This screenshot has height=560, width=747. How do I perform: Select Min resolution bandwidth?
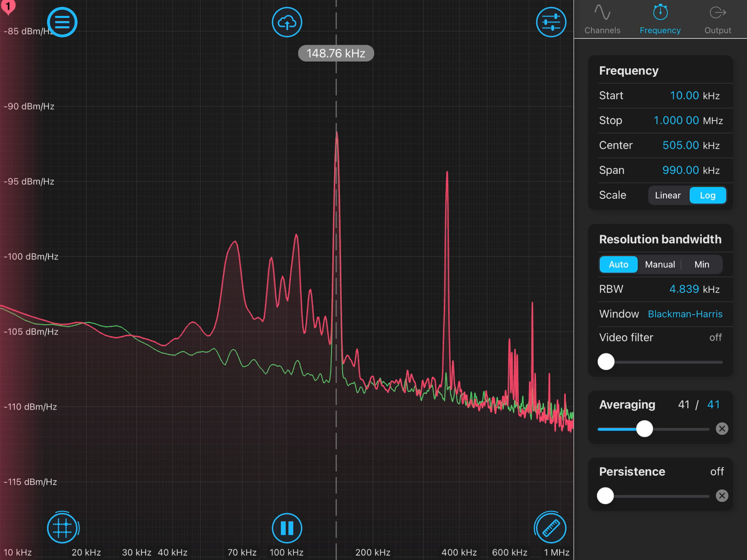point(702,264)
